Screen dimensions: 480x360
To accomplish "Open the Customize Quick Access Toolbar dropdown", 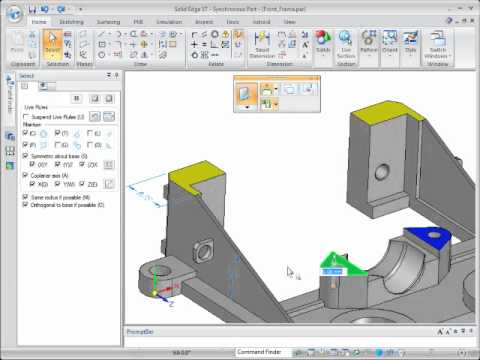I will click(x=81, y=9).
